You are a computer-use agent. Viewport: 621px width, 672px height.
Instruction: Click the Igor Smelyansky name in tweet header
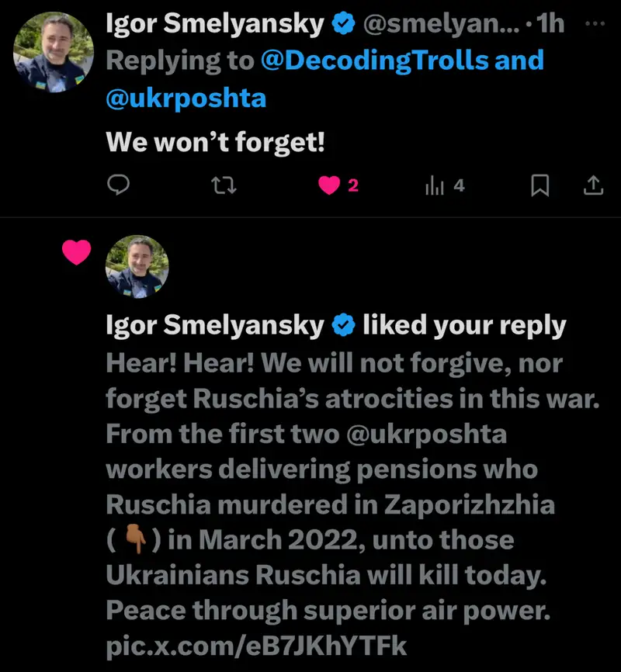(215, 25)
